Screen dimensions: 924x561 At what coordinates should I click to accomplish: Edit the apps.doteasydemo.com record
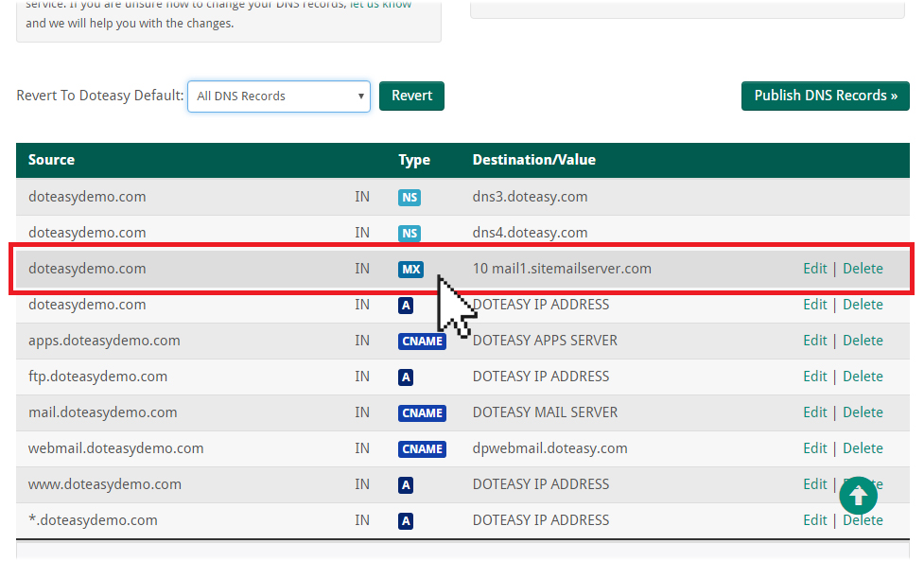[x=815, y=341]
